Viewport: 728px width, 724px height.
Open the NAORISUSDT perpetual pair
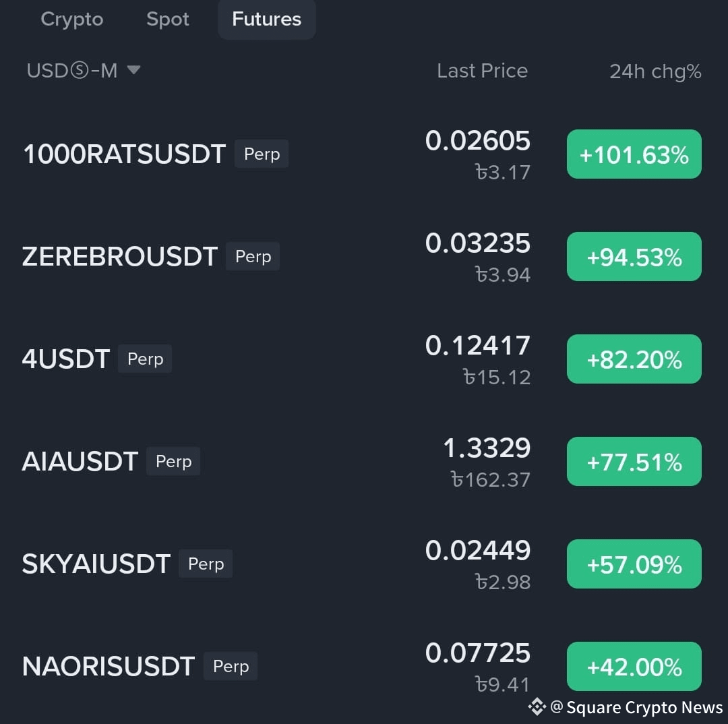pyautogui.click(x=108, y=667)
